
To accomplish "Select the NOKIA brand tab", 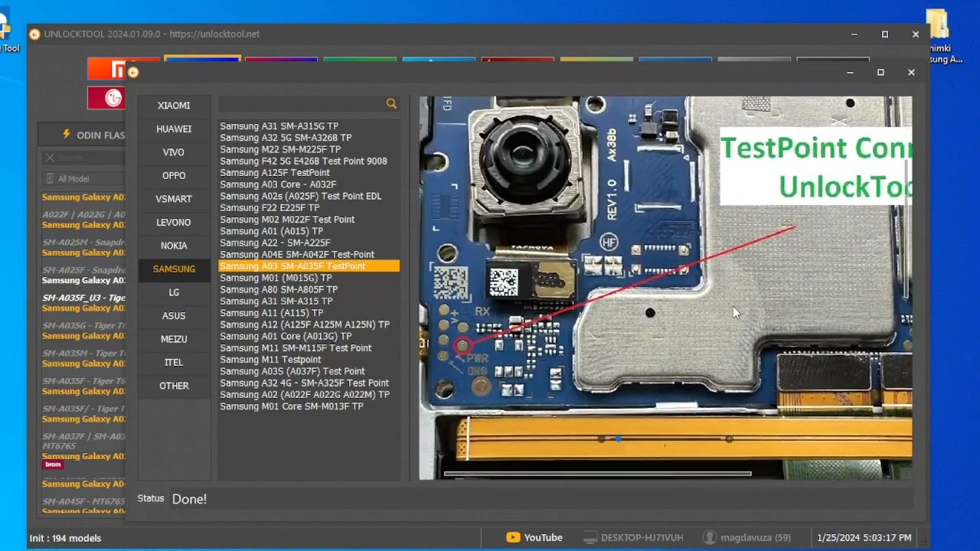I will tap(174, 246).
